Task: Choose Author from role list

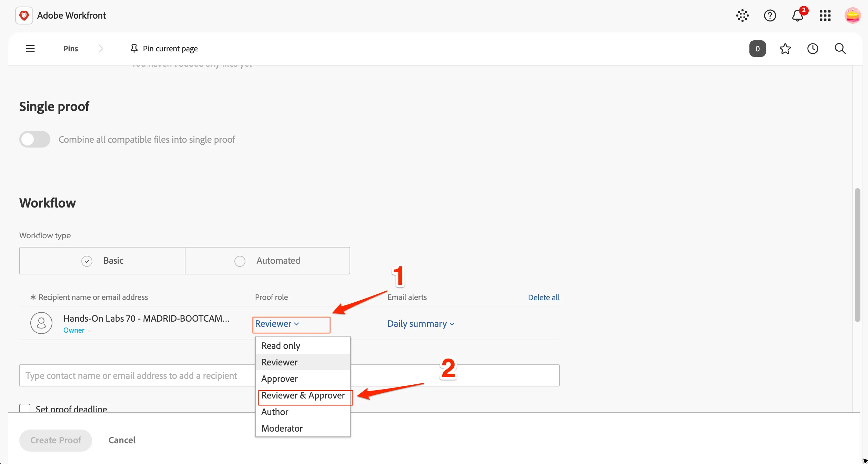Action: (303, 412)
